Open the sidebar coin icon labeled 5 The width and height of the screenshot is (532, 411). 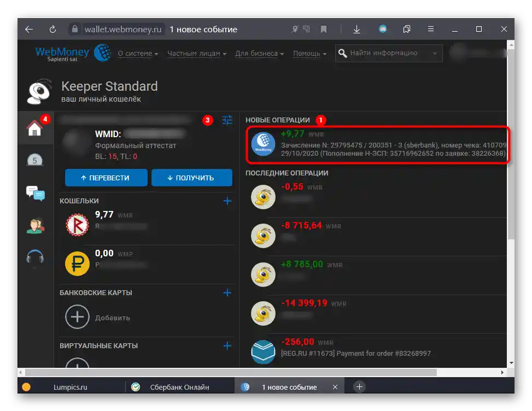34,160
